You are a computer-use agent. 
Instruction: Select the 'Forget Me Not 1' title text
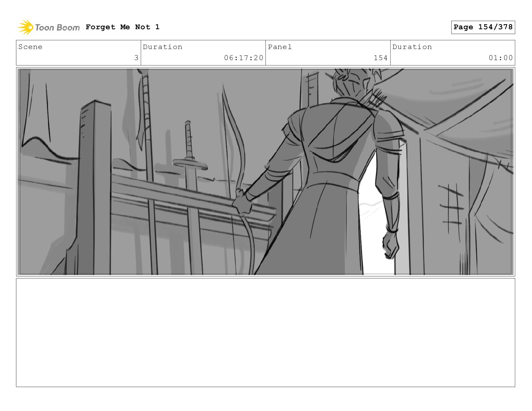[x=123, y=27]
